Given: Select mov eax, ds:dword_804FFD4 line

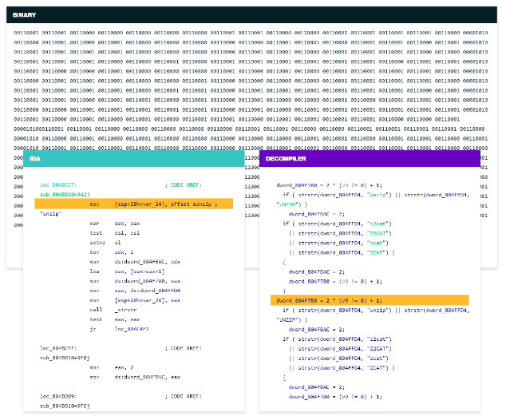Looking at the screenshot, I should click(135, 291).
